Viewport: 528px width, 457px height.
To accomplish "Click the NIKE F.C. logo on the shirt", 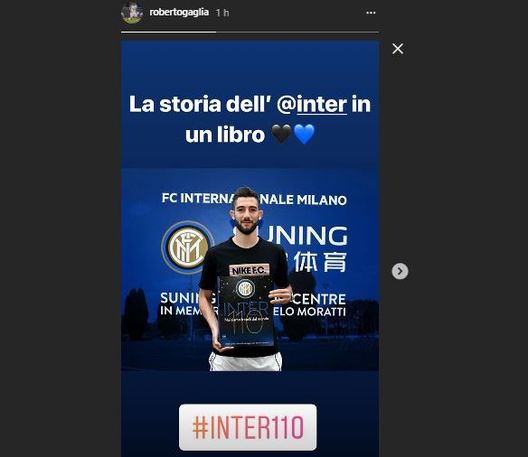I will click(x=250, y=270).
